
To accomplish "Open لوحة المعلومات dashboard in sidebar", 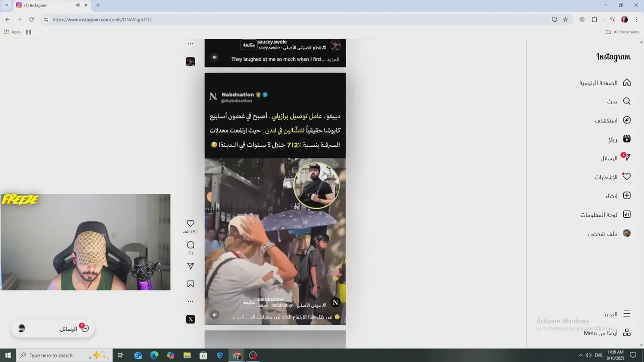I will click(605, 215).
